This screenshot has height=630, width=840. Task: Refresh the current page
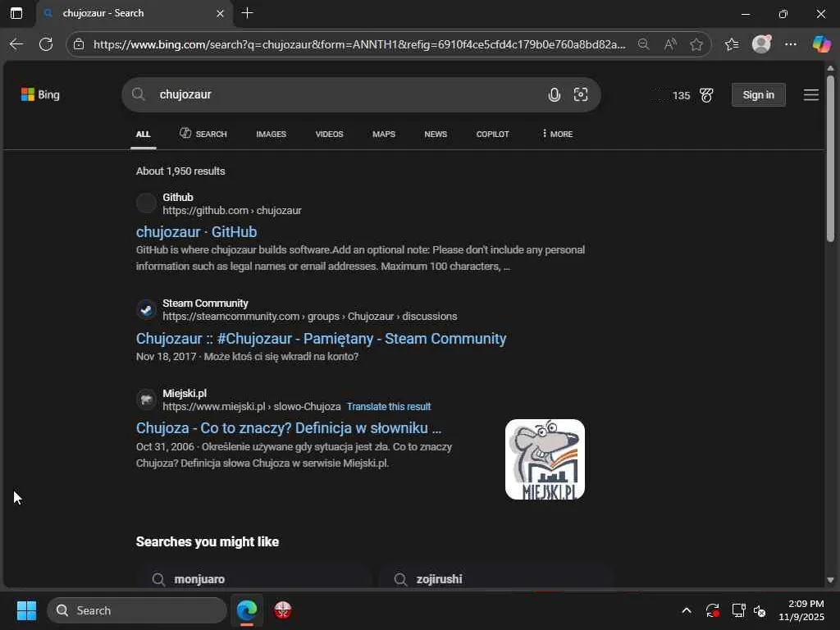[46, 44]
